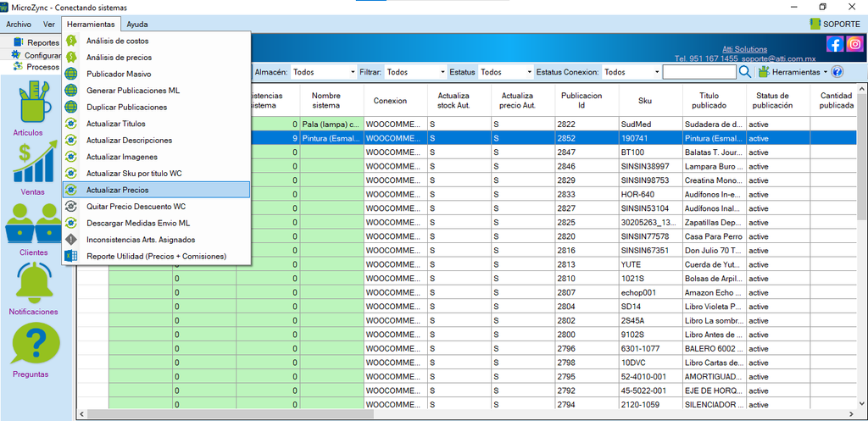Image resolution: width=868 pixels, height=421 pixels.
Task: Select the cell with Sku HOR-640
Action: (650, 195)
